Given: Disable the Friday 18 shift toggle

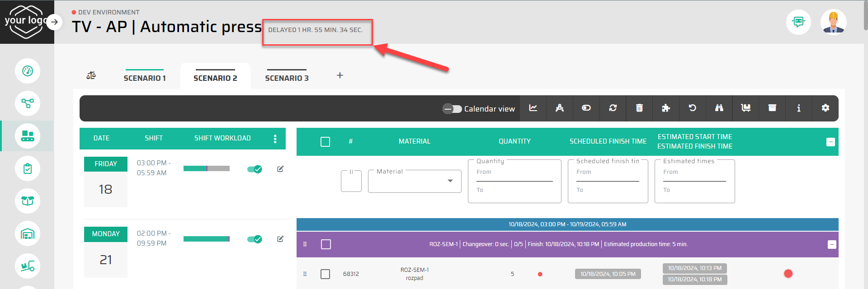Looking at the screenshot, I should click(x=255, y=169).
